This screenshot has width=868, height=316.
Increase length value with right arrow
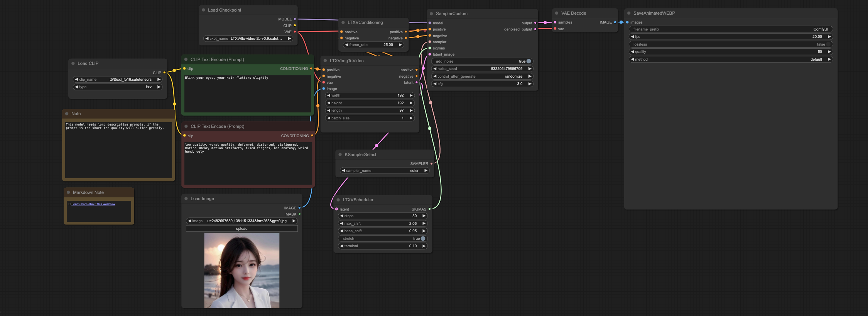[x=411, y=110]
